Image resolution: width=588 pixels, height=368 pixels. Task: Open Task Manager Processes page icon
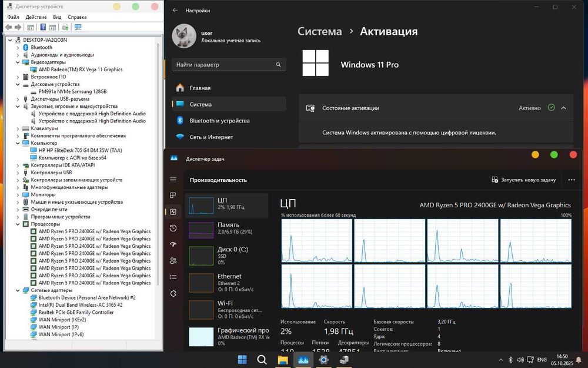coord(173,195)
